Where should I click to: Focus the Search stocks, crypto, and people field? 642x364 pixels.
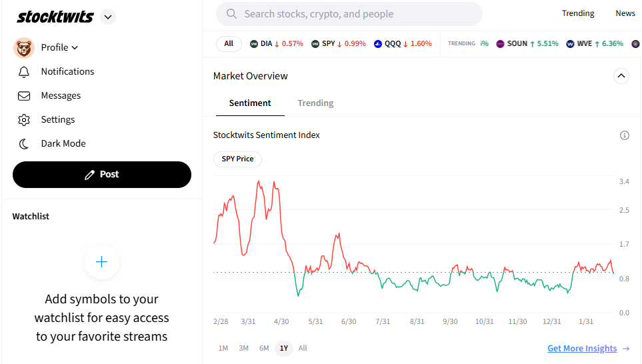pyautogui.click(x=349, y=14)
